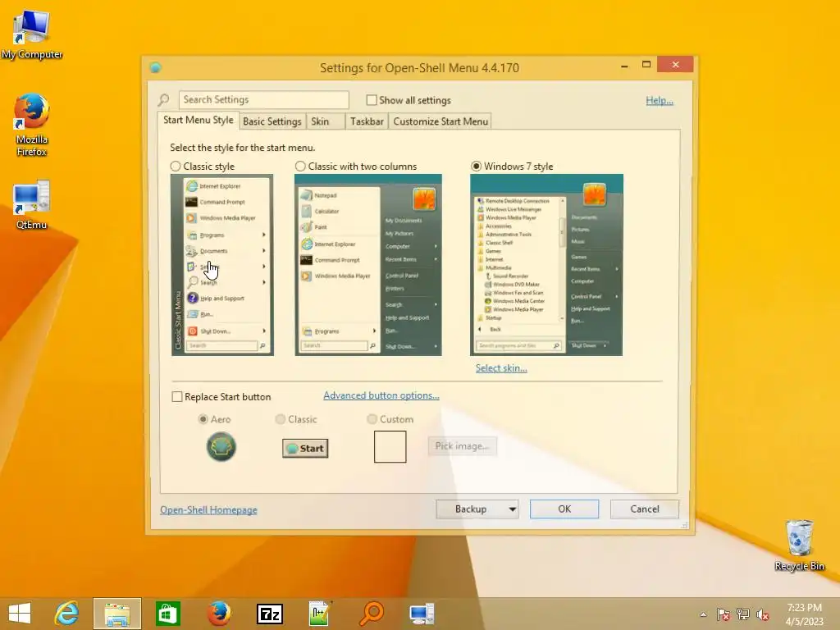Screen dimensions: 840x630
Task: Click the Classic with two columns preview
Action: (368, 265)
